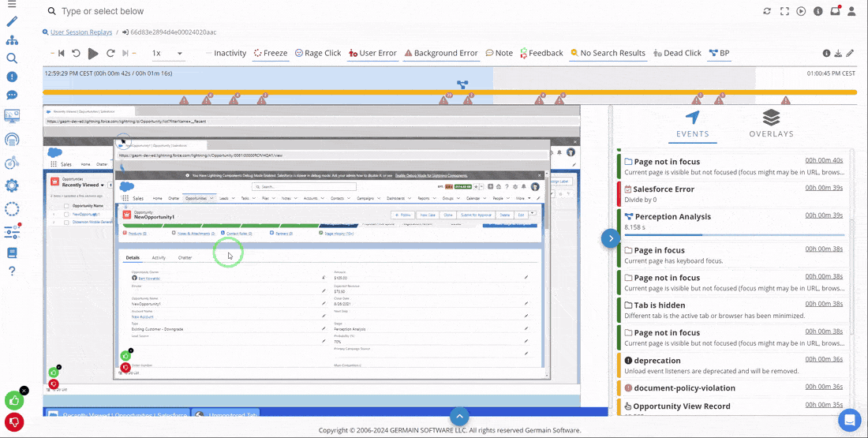
Task: Toggle the User Error event filter
Action: (372, 53)
